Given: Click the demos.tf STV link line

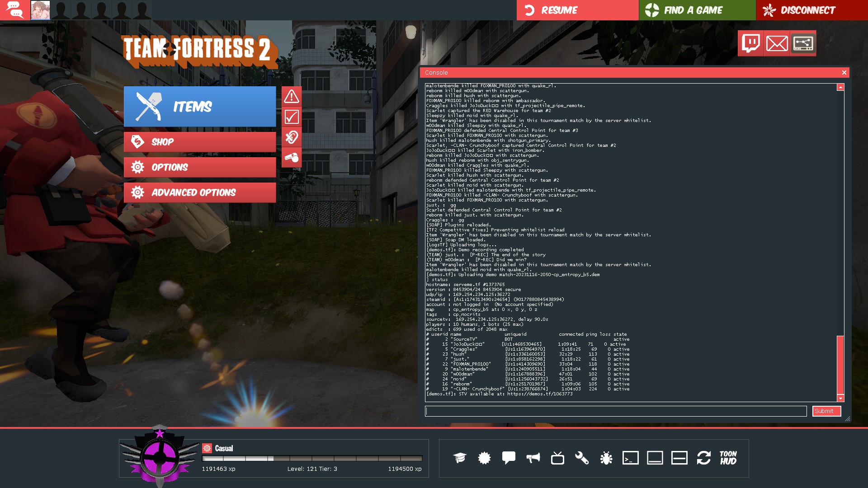Looking at the screenshot, I should [x=499, y=394].
